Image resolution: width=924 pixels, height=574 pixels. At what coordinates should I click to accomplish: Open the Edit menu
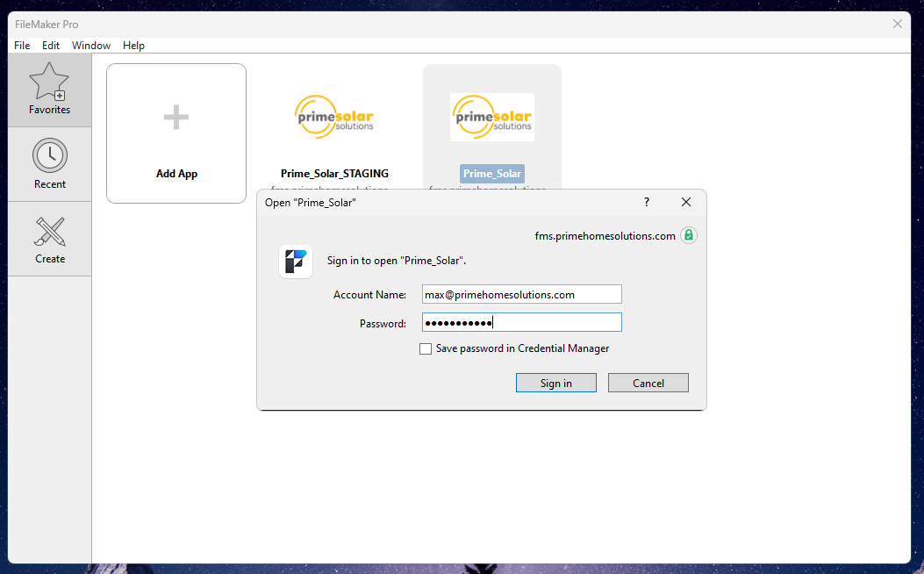pos(51,46)
